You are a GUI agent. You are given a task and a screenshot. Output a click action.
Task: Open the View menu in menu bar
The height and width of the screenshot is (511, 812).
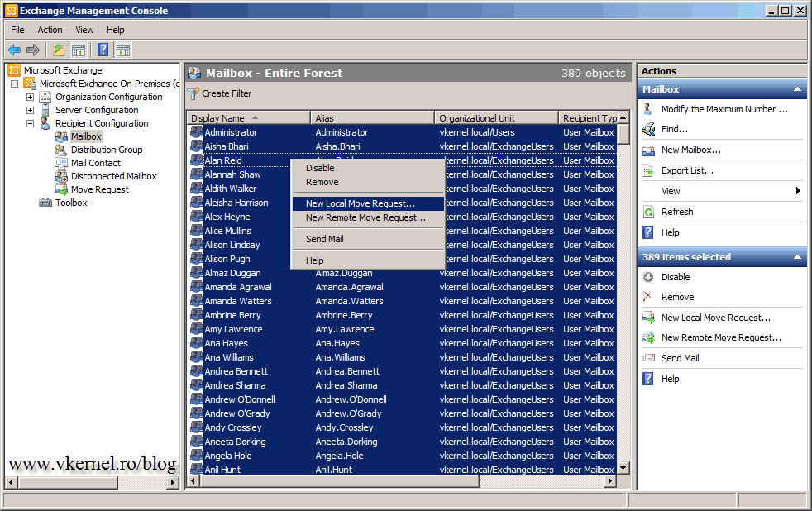(84, 30)
